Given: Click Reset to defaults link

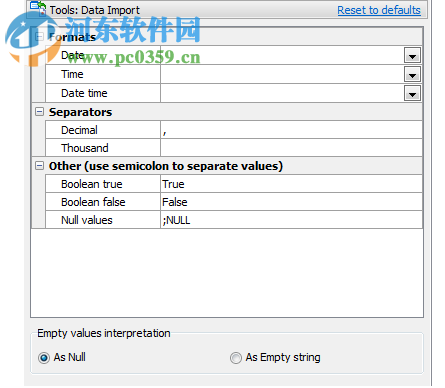Looking at the screenshot, I should [x=379, y=10].
